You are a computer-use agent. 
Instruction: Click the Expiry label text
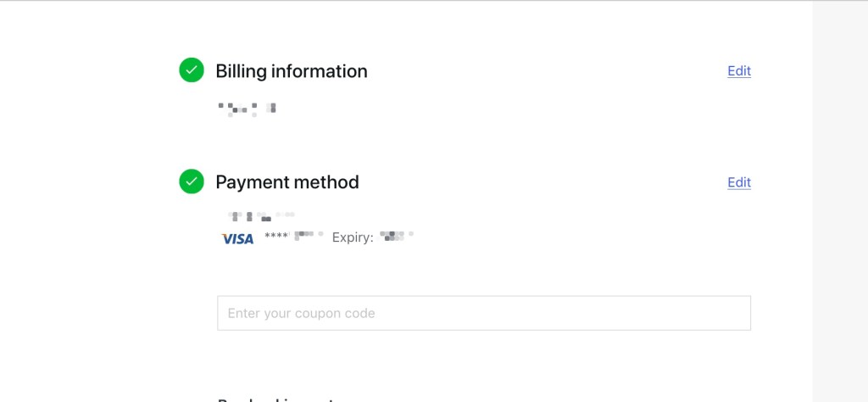click(x=353, y=237)
